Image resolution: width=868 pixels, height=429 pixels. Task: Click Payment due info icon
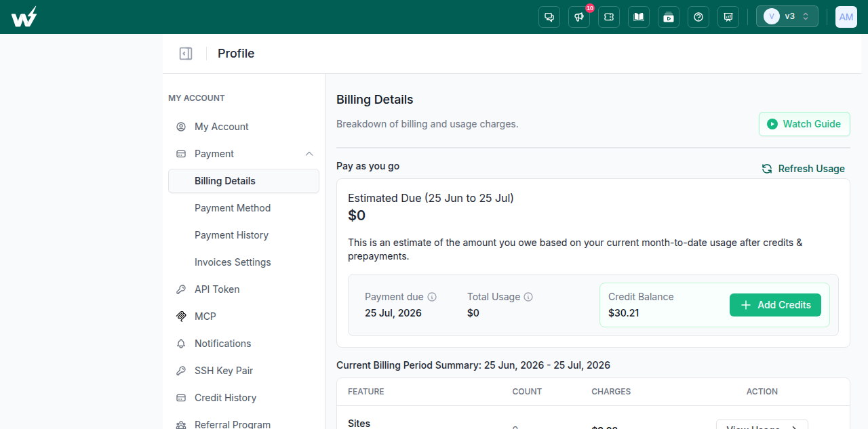tap(432, 297)
